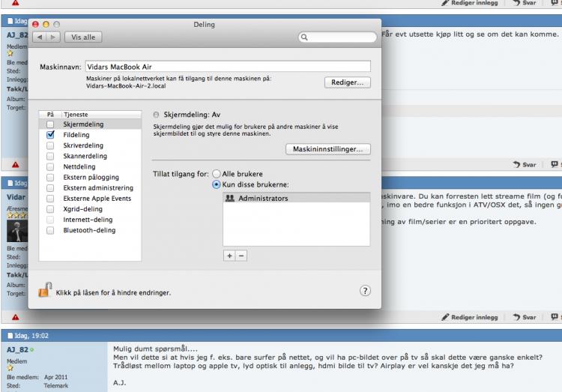Screen dimensions: 562x392
Task: Enable the Skannerdeling checkbox
Action: coord(50,157)
